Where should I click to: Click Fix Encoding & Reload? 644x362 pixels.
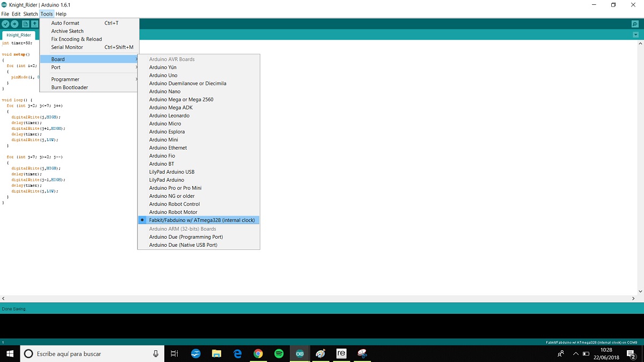tap(89, 39)
